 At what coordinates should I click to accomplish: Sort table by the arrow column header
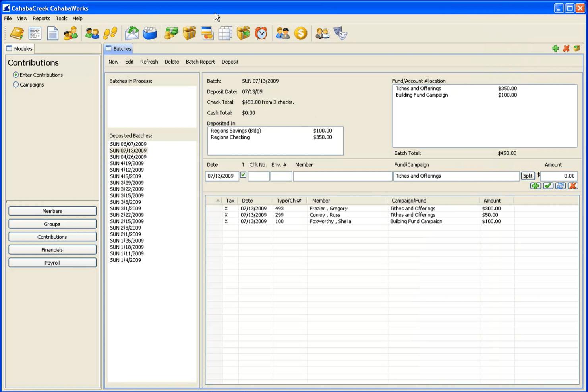pyautogui.click(x=214, y=201)
